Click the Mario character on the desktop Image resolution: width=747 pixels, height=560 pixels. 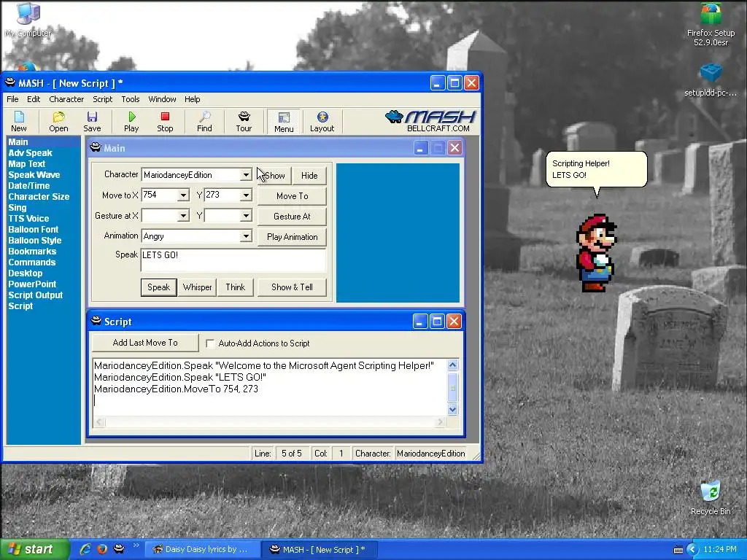595,253
